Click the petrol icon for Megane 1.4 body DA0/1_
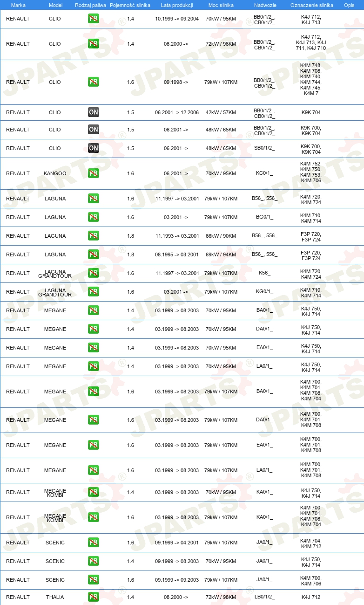This screenshot has width=364, height=605. (94, 329)
